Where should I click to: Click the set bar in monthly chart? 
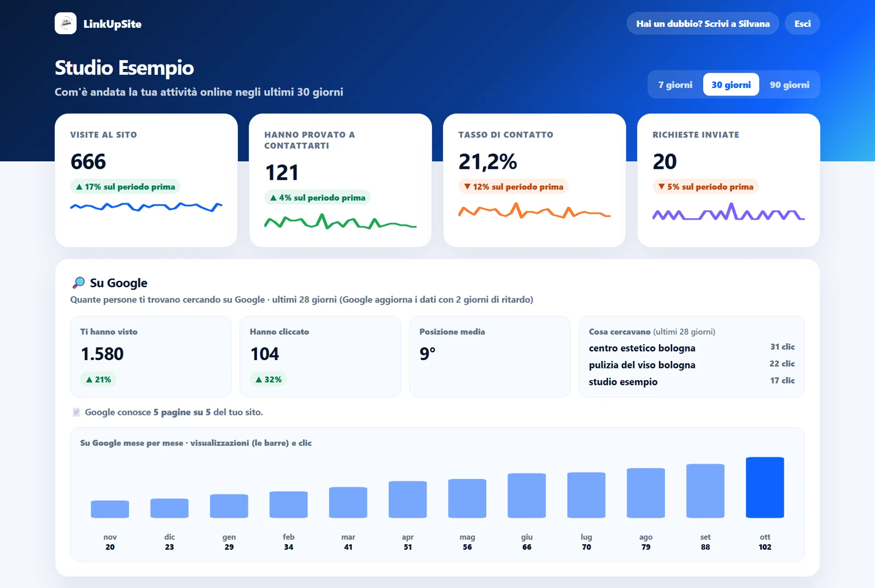pos(705,491)
